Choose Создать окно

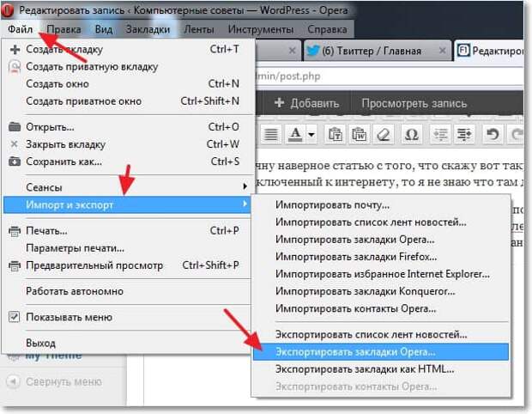127,84
